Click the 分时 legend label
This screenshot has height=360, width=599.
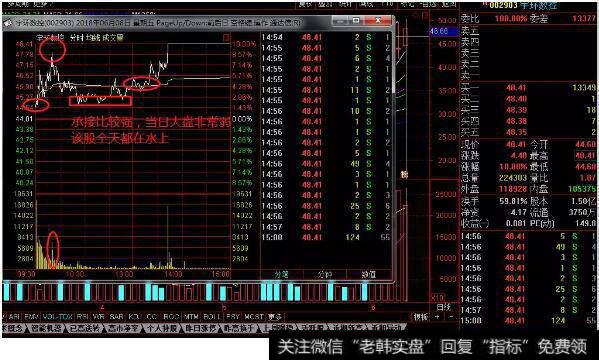[x=77, y=38]
